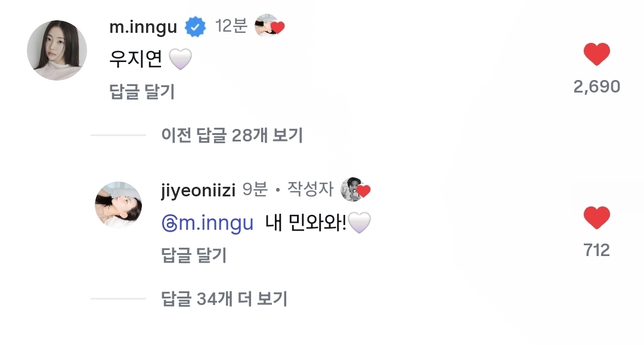Click the white heart emoji after 우지연
This screenshot has width=644, height=345.
click(x=180, y=59)
